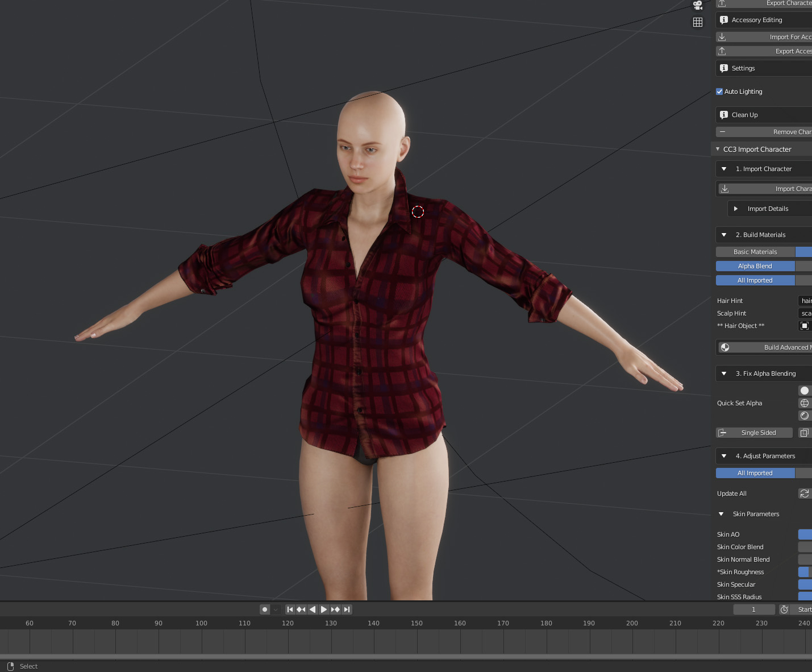This screenshot has width=812, height=672.
Task: Adjust the Skin Specular slider
Action: pos(805,584)
